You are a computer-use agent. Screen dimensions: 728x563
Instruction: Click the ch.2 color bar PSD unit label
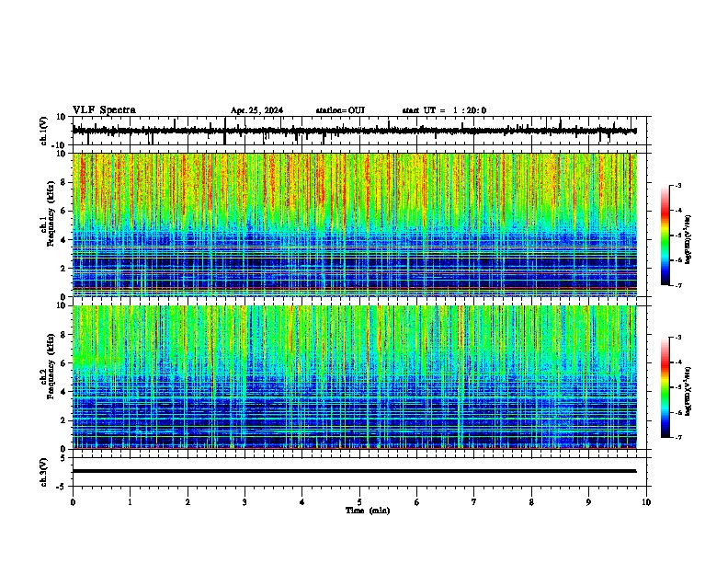[688, 391]
